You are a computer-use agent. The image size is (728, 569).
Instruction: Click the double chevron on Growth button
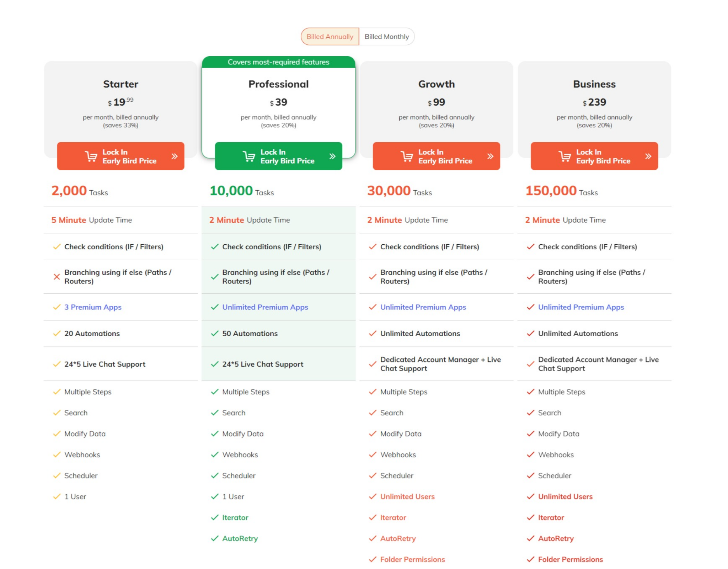point(490,156)
